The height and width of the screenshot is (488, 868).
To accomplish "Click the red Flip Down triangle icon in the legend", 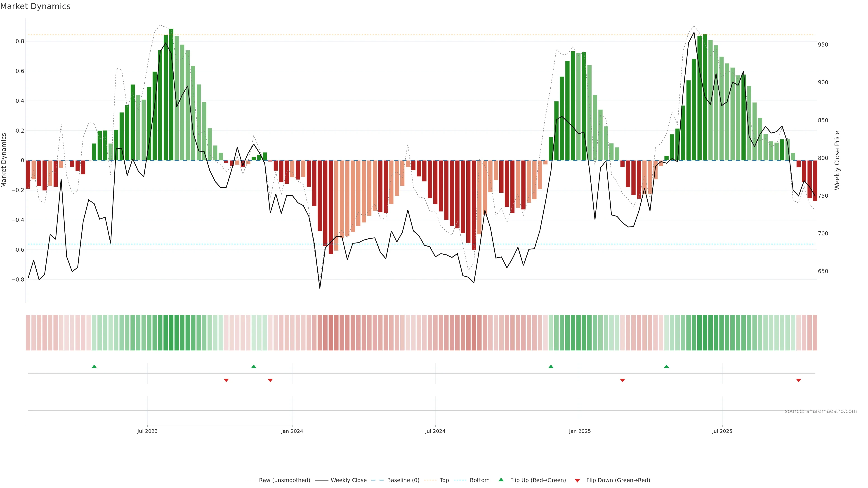I will (x=577, y=481).
